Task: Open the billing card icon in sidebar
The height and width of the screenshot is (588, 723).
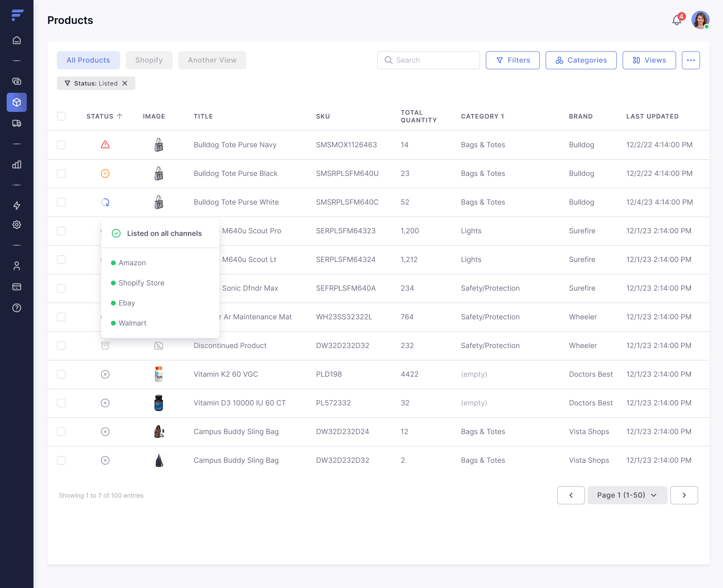Action: click(x=17, y=287)
